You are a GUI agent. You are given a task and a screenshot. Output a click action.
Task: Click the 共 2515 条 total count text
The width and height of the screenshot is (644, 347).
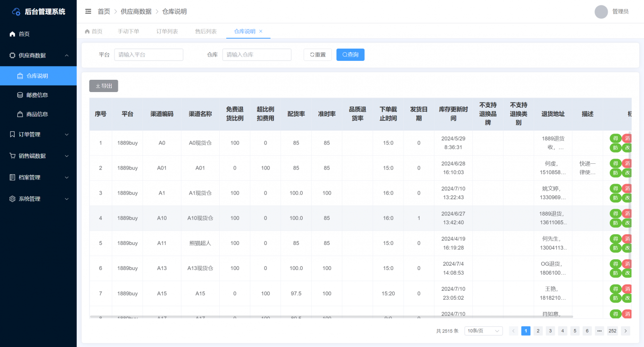[x=447, y=331]
